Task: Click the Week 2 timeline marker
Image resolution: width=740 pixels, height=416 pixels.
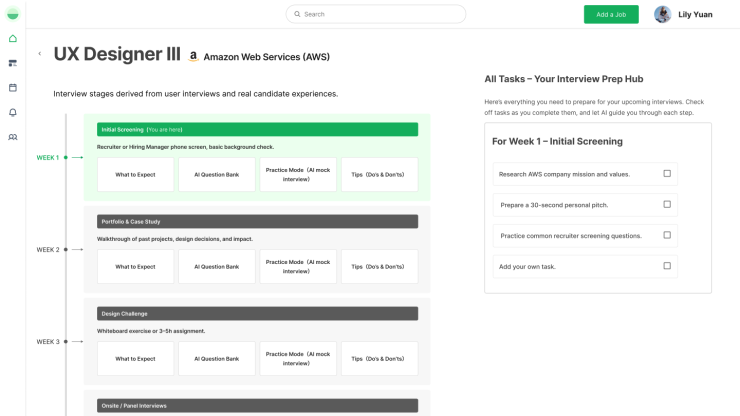Action: point(66,249)
